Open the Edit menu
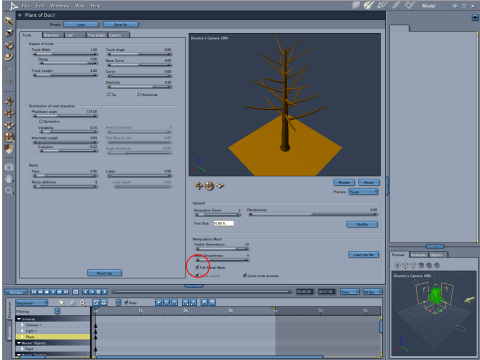This screenshot has height=360, width=480. coord(40,6)
